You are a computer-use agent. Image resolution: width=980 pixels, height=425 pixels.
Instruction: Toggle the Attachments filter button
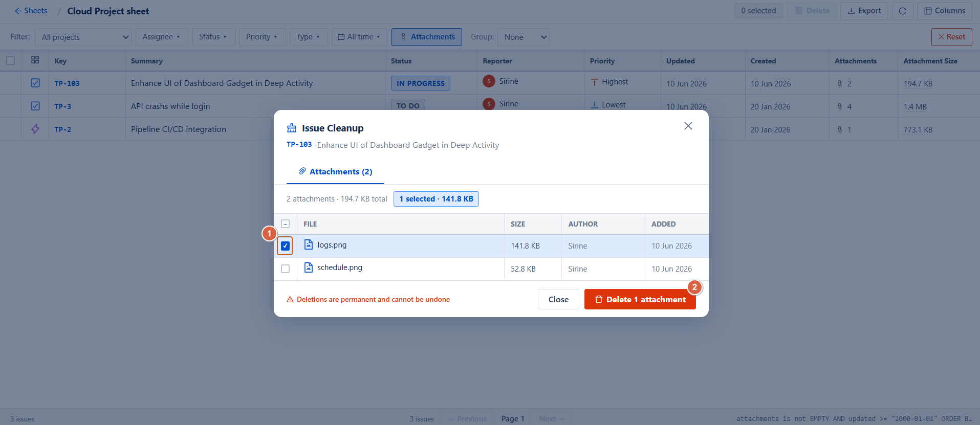(427, 37)
